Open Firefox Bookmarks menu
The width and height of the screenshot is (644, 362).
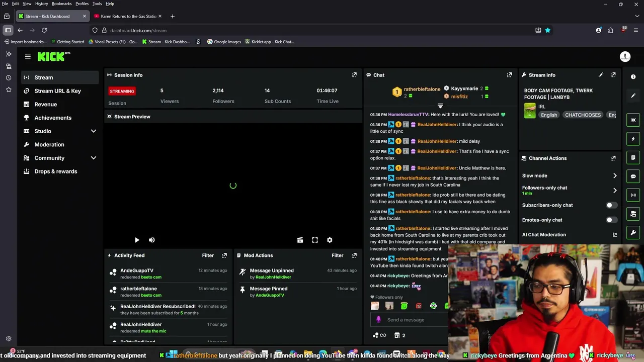point(61,4)
